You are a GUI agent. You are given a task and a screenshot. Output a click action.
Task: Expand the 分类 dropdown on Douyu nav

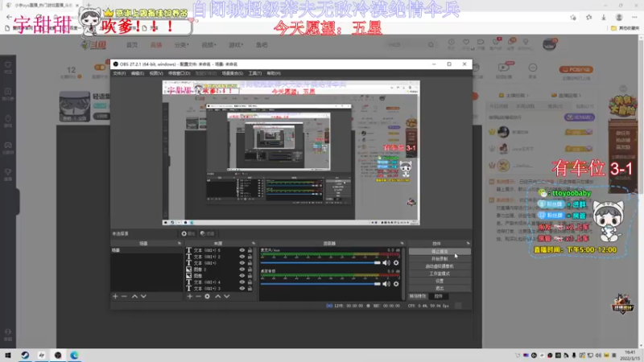click(181, 45)
